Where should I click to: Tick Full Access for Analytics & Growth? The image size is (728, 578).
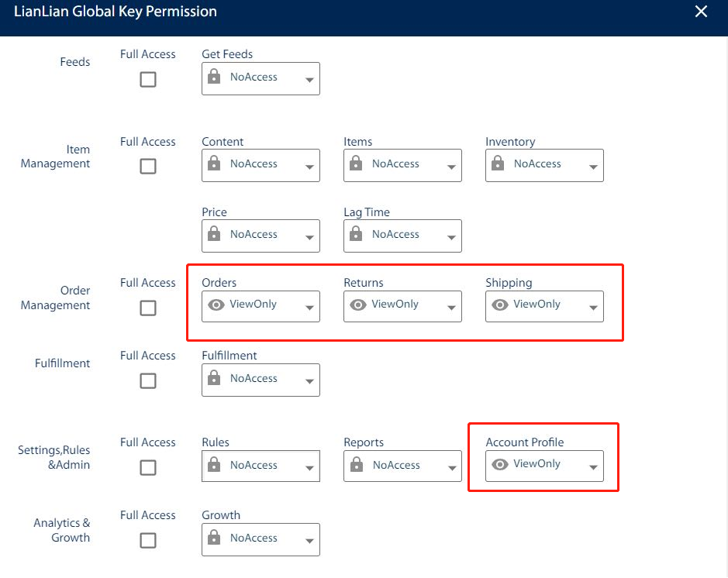point(148,540)
